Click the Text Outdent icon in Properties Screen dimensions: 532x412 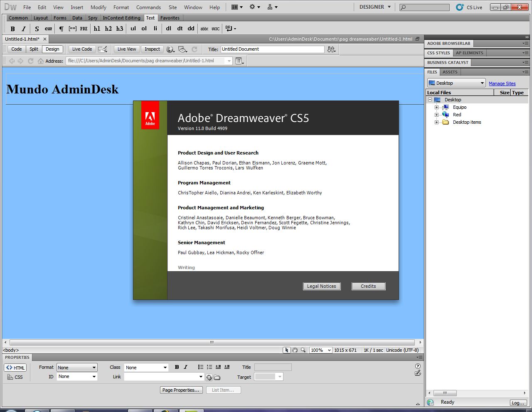pyautogui.click(x=218, y=367)
